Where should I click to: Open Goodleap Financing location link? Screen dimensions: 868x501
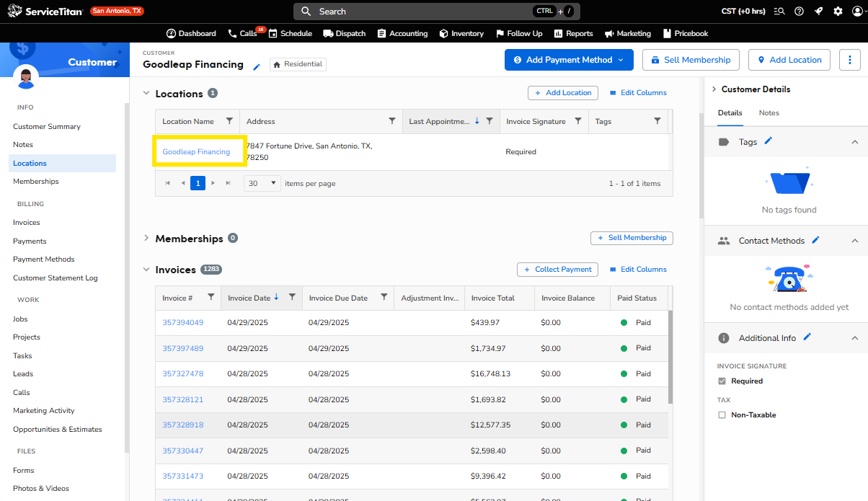[x=196, y=152]
